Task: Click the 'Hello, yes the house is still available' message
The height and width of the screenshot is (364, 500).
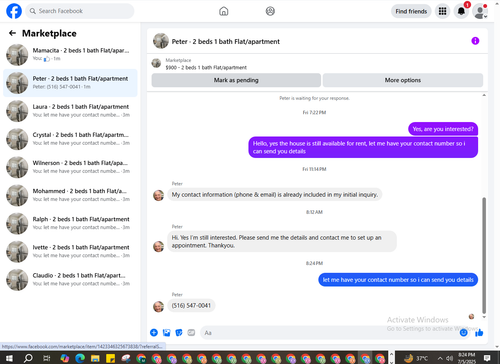Action: (x=363, y=147)
